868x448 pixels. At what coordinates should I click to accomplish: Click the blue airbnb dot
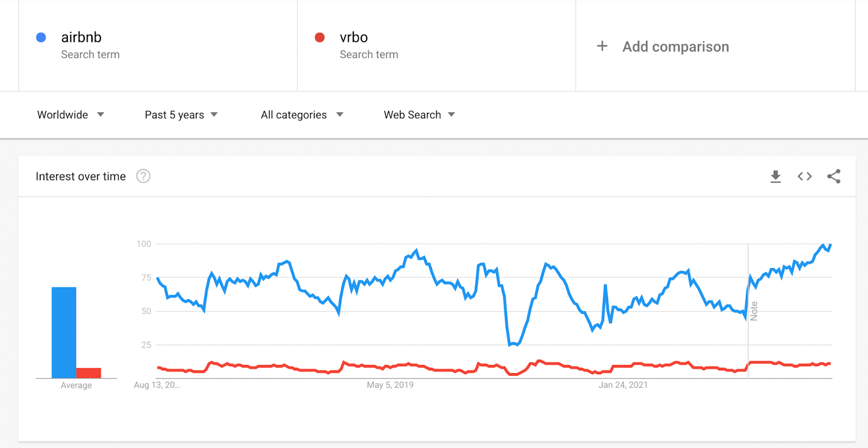tap(41, 37)
